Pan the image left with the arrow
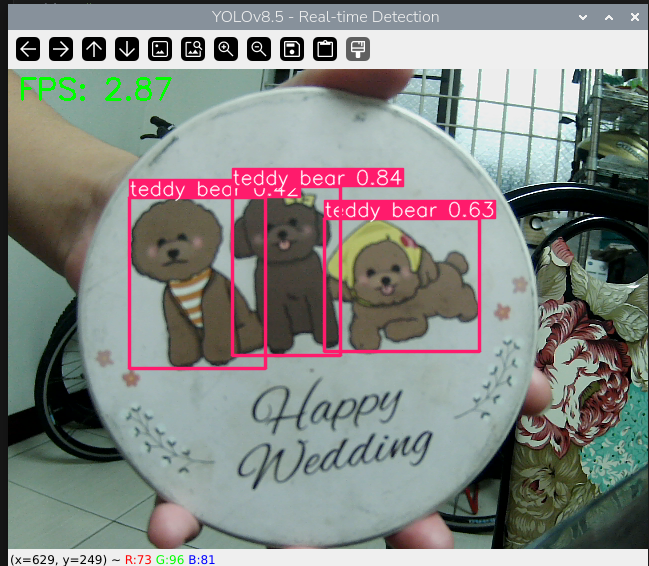Screen dimensions: 649x566 tap(28, 49)
